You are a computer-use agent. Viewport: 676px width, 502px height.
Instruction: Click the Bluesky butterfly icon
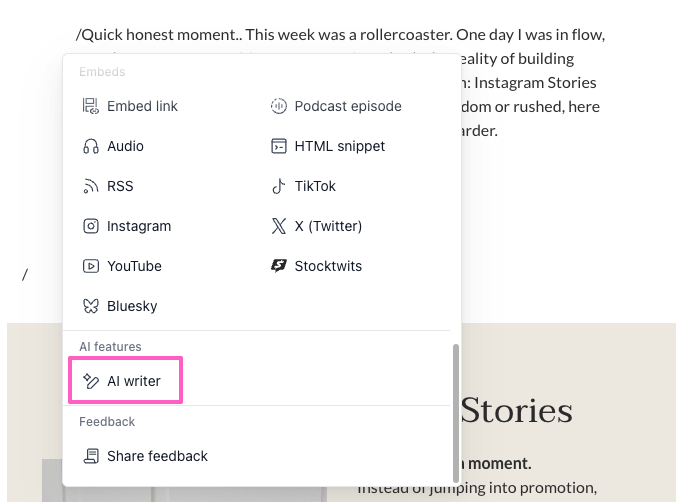coord(91,306)
